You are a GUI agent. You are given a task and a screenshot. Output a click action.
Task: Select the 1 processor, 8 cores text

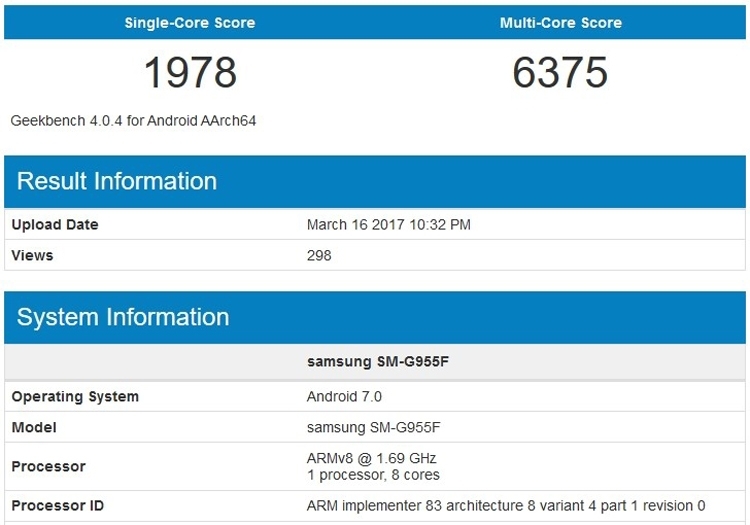[x=373, y=475]
